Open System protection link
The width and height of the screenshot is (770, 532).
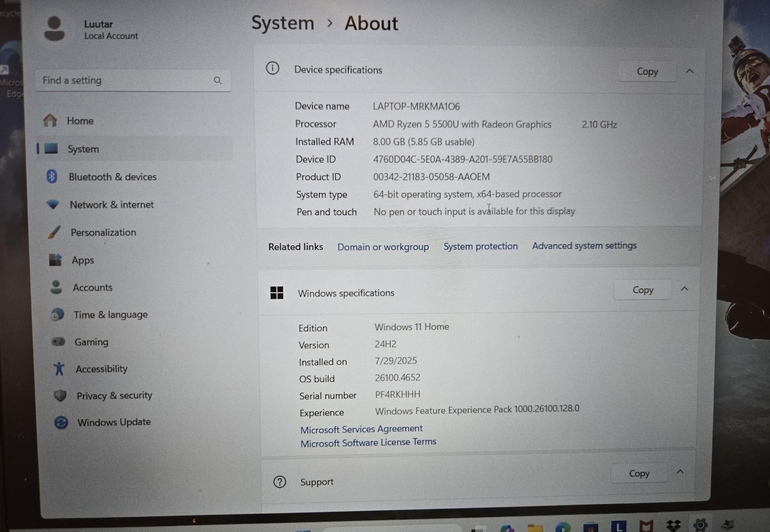pos(480,246)
